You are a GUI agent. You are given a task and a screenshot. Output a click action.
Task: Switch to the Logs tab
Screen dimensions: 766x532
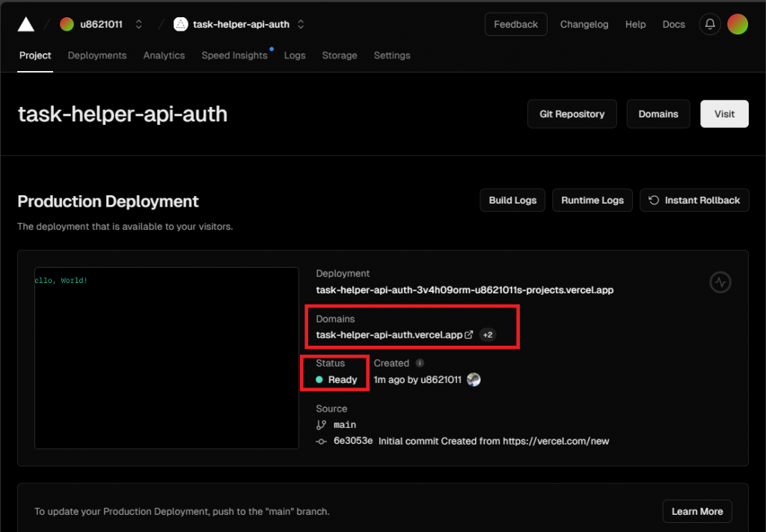pos(295,55)
